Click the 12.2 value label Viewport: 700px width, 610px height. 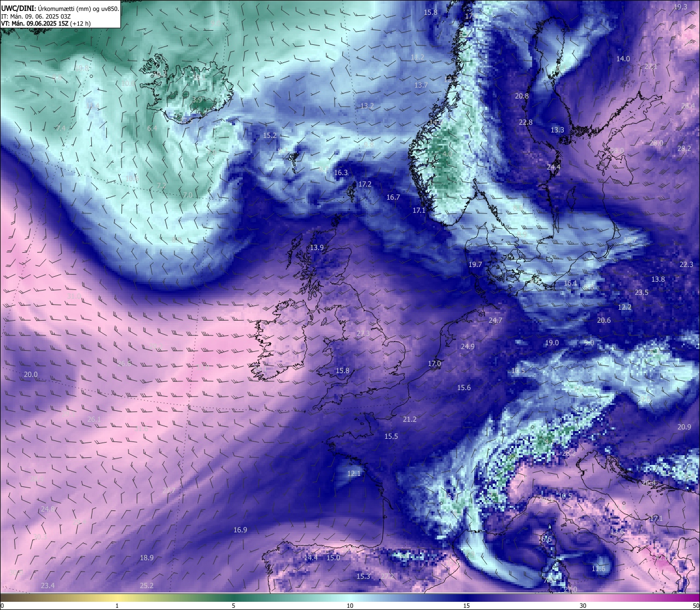[x=625, y=307]
